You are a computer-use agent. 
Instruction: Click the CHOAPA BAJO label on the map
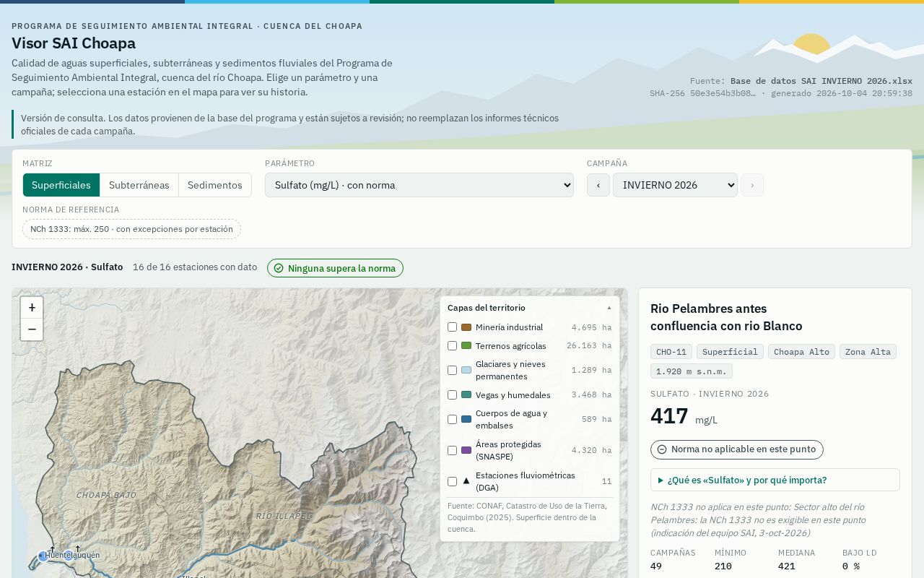point(106,496)
